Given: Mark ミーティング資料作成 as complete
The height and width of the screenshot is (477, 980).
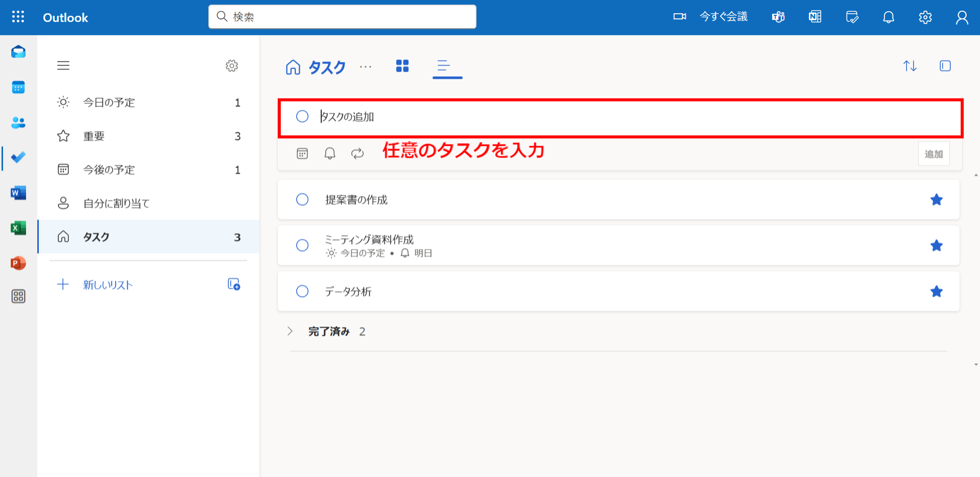Looking at the screenshot, I should point(302,245).
